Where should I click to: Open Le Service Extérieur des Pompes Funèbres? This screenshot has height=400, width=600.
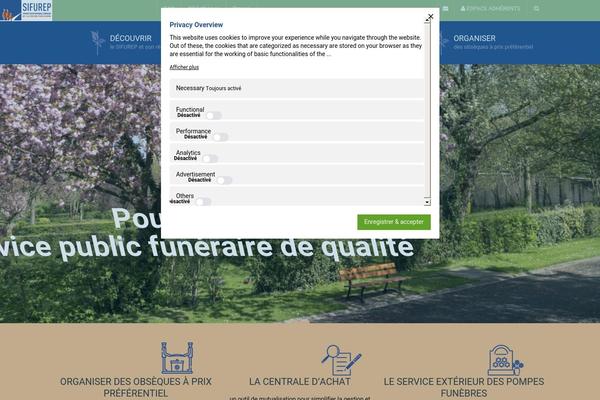point(464,387)
